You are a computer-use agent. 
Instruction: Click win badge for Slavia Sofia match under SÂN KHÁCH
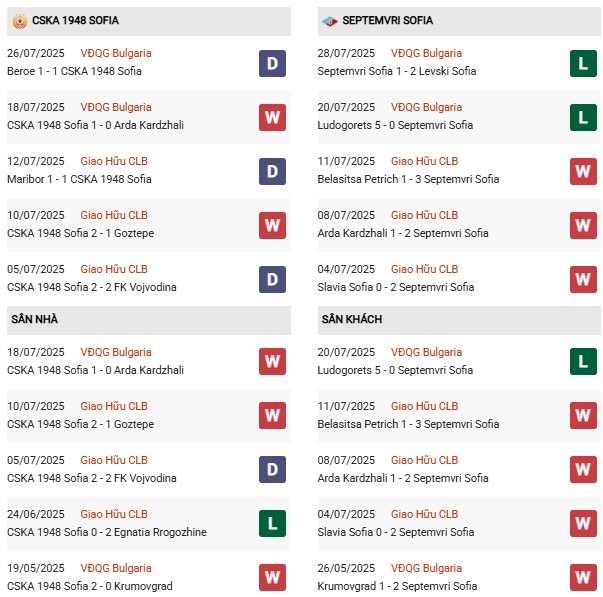[584, 523]
